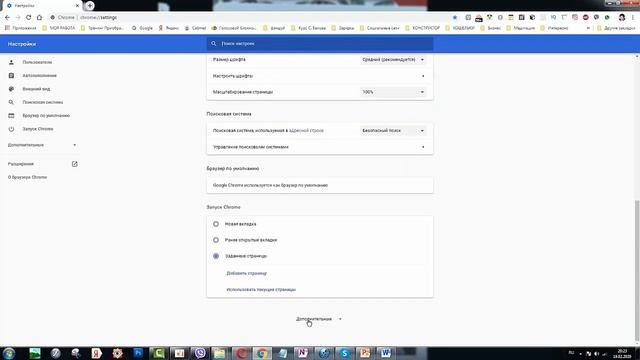Click Использовать текущие страницы link
640x360 pixels.
261,289
